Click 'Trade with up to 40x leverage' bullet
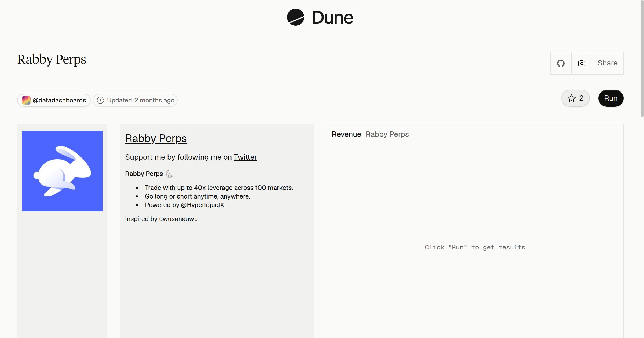Screen dimensions: 644x338 coord(219,188)
